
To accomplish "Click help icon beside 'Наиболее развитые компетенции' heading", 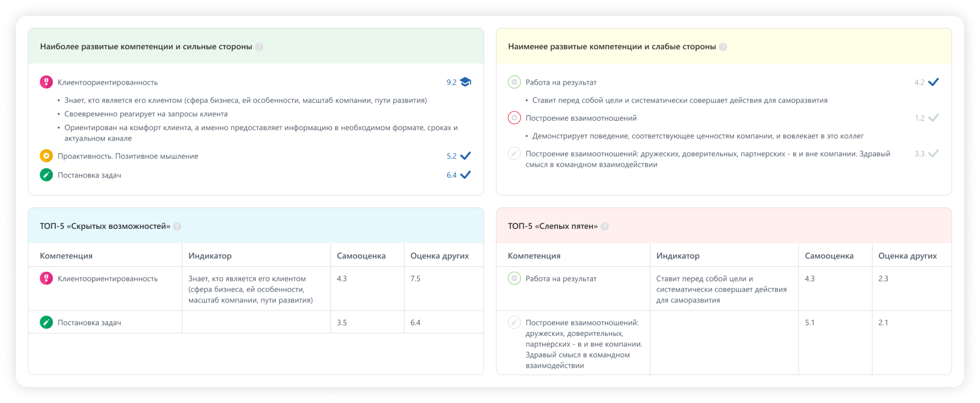I will coord(259,47).
